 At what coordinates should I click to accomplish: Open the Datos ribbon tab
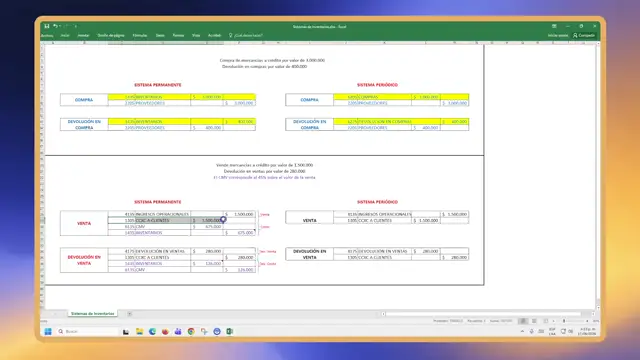point(160,36)
